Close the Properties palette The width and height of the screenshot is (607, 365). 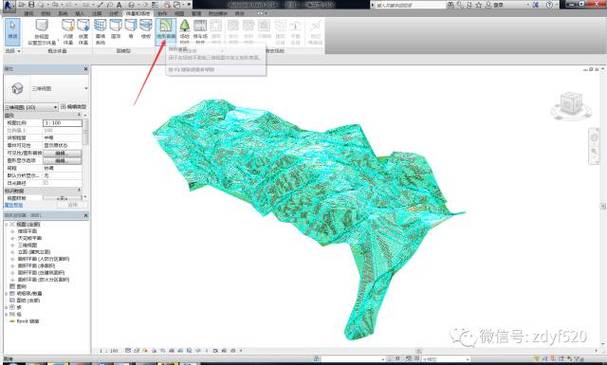tap(86, 69)
